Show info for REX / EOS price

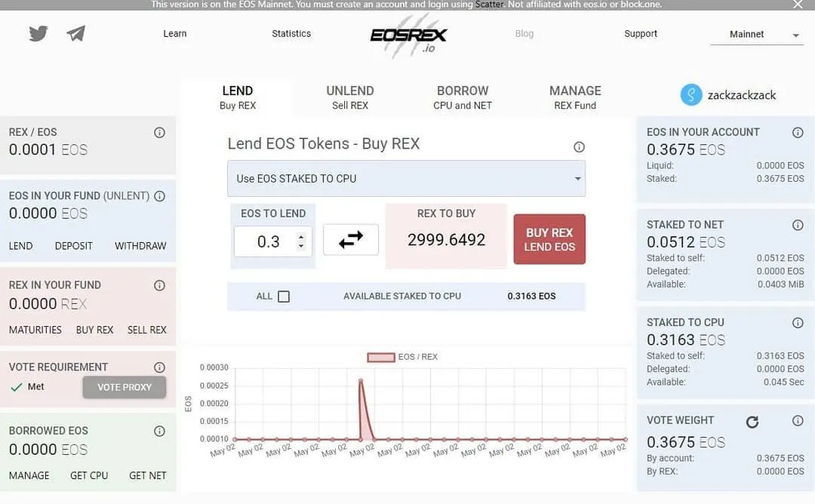coord(159,133)
